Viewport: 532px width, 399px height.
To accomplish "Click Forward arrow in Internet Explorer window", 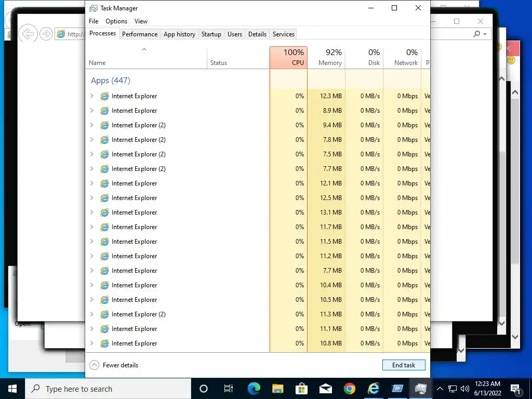I will 46,34.
